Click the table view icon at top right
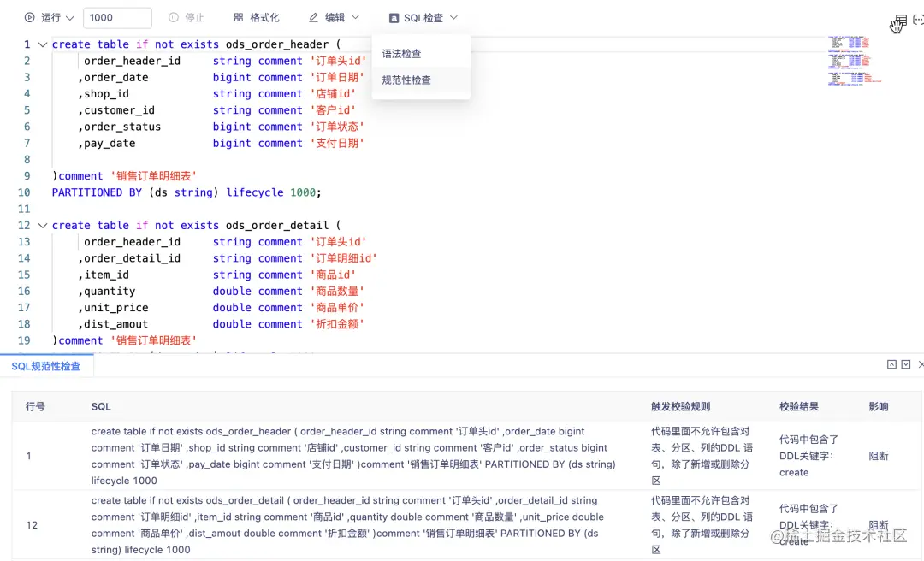 pos(901,20)
